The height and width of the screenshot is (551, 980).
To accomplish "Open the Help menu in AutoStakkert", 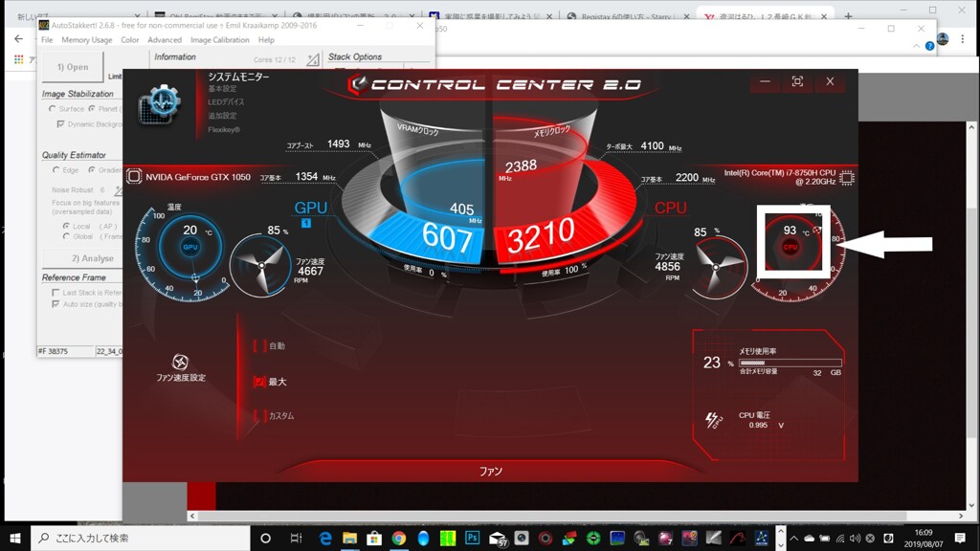I will [266, 40].
